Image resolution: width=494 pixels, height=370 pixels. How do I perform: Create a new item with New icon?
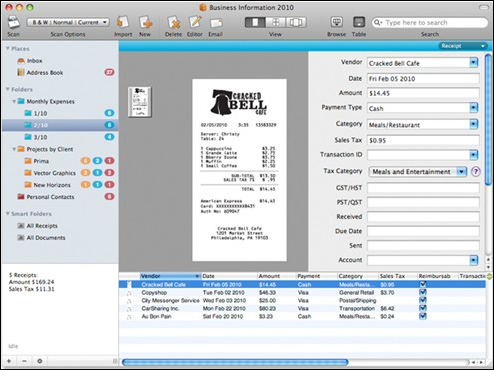click(x=145, y=22)
